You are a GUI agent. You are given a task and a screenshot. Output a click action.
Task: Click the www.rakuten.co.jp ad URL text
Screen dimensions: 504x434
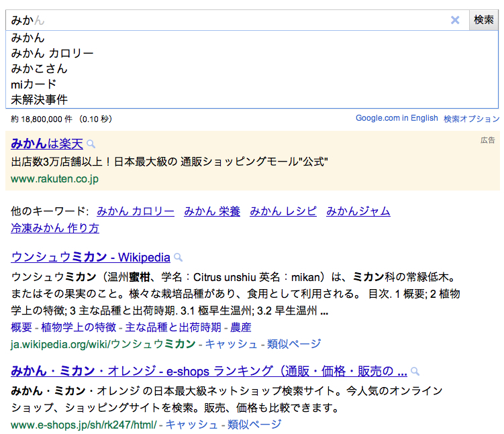54,178
